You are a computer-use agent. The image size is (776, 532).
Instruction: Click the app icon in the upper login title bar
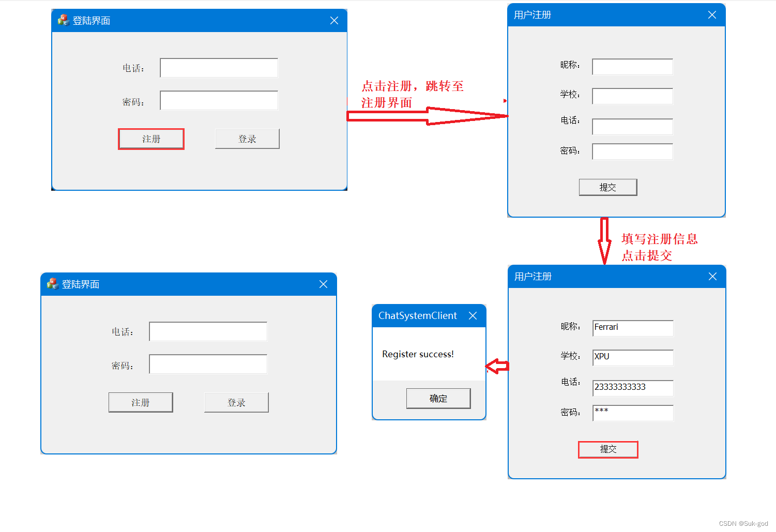64,20
